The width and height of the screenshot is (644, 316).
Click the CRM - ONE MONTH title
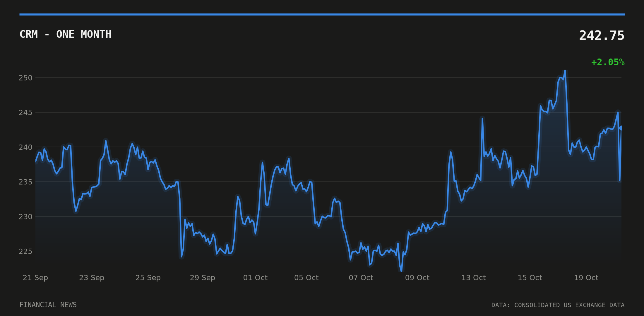pos(65,35)
